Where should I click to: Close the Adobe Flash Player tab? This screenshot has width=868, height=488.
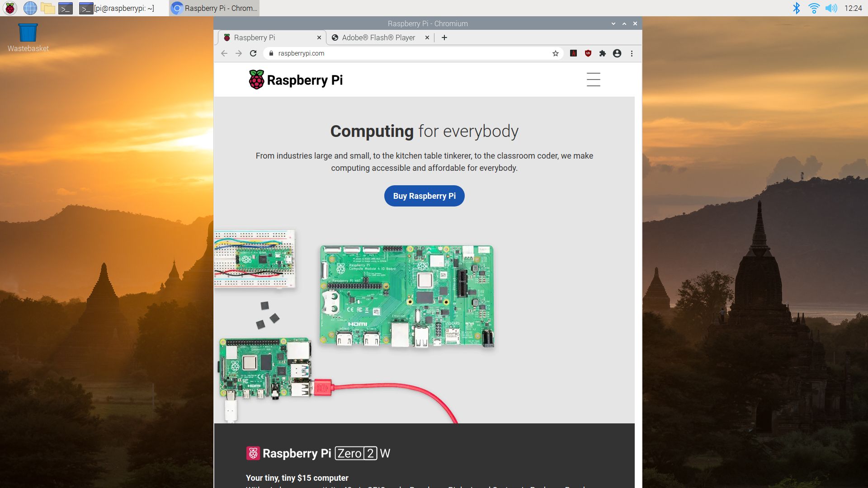(427, 38)
